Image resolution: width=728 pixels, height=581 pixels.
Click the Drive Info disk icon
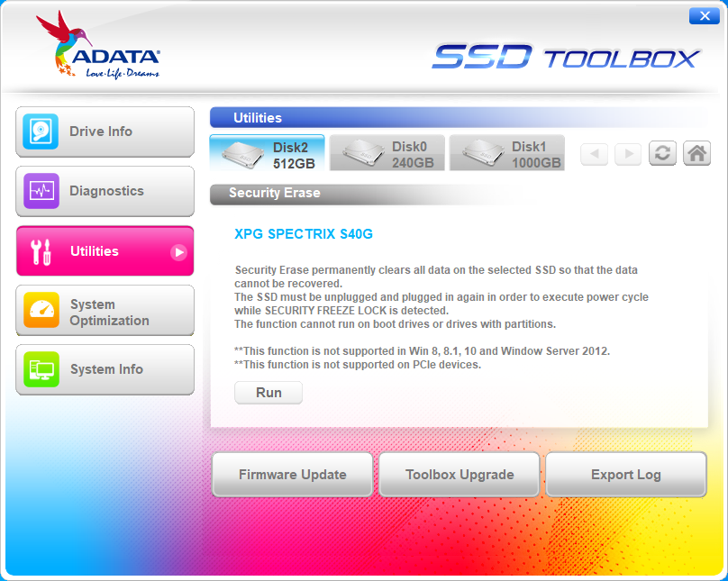click(41, 132)
